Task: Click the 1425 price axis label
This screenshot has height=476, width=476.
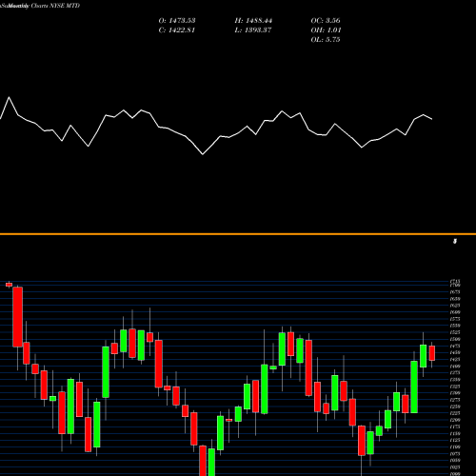Action: click(455, 360)
